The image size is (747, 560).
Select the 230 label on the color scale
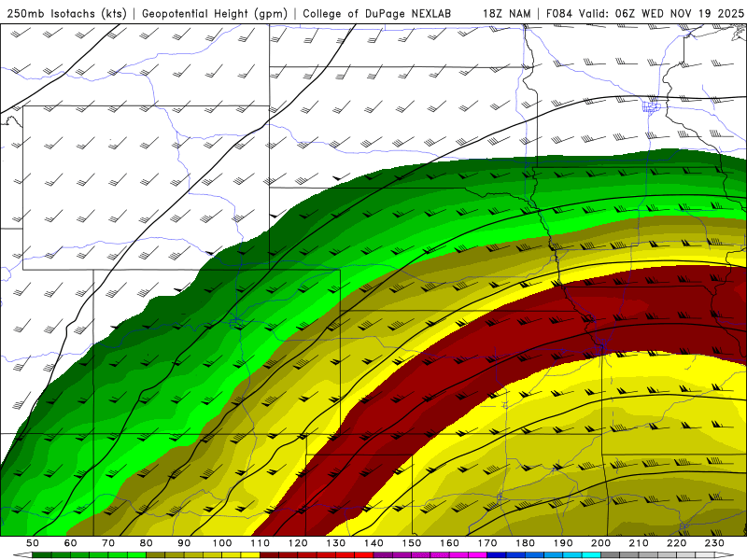(x=714, y=543)
